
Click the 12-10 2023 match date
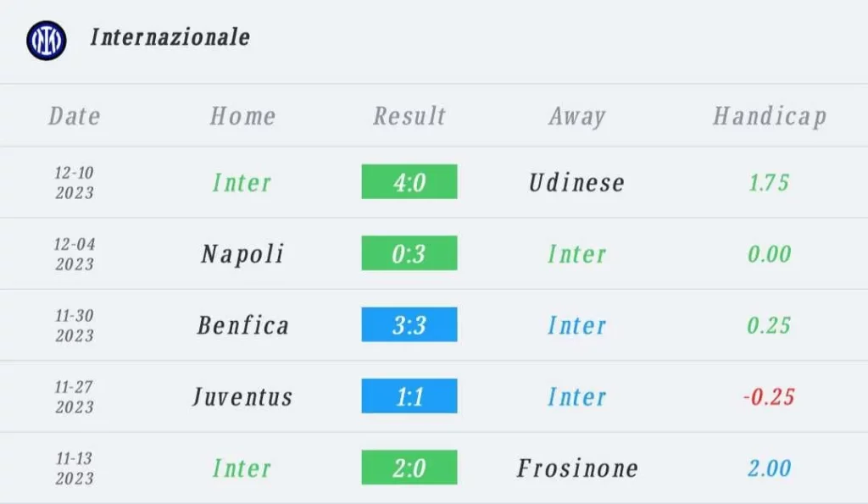[x=75, y=183]
